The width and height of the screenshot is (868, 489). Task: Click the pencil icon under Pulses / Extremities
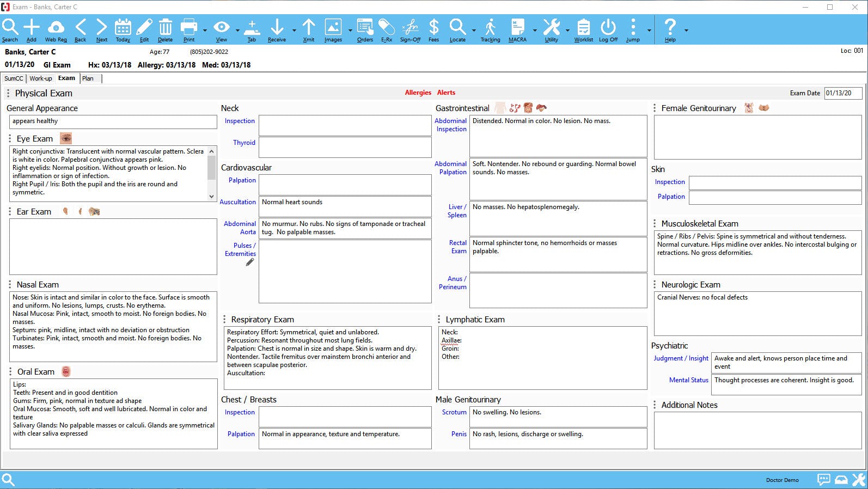250,262
